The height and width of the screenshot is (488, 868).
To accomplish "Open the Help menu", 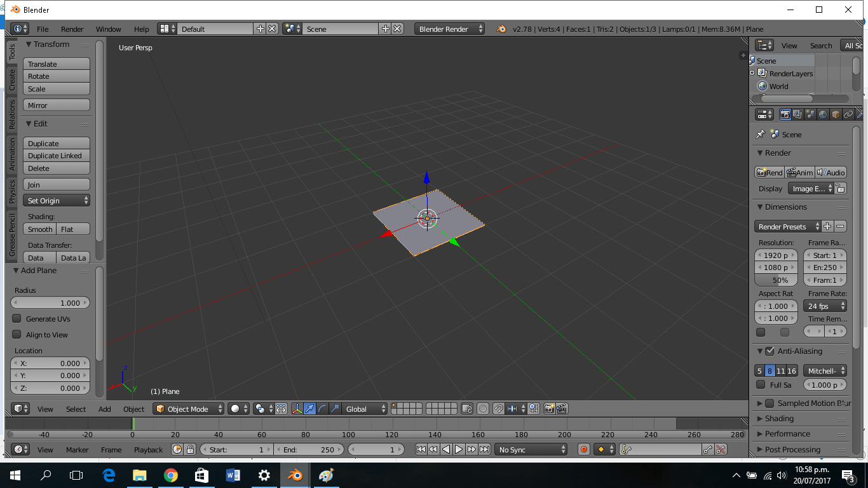I will (142, 29).
